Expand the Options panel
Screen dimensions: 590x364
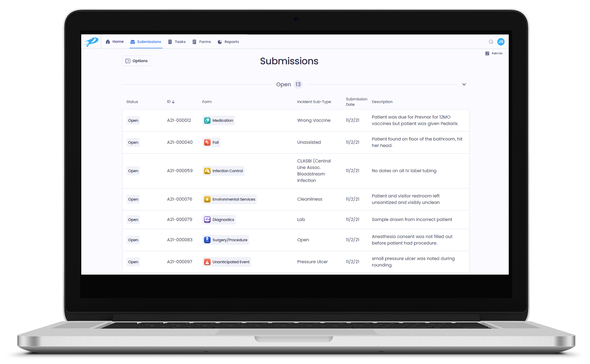[136, 61]
